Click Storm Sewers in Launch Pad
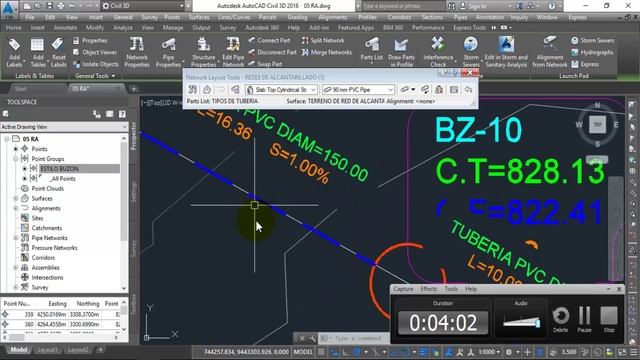Viewport: 640px width, 360px height. click(592, 40)
